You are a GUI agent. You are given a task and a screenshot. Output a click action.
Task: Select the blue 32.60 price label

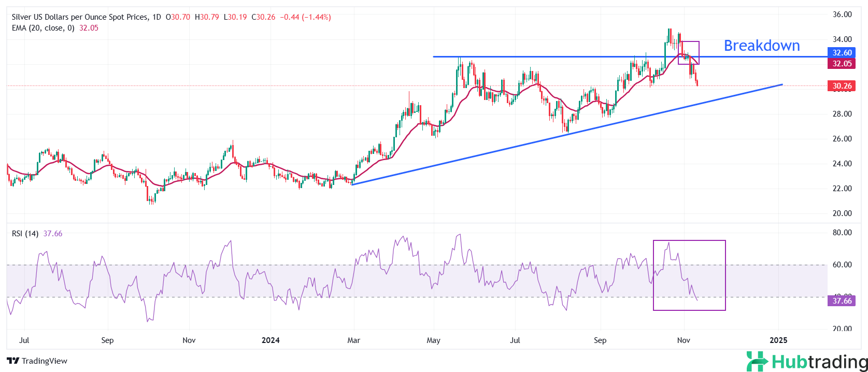click(x=842, y=53)
